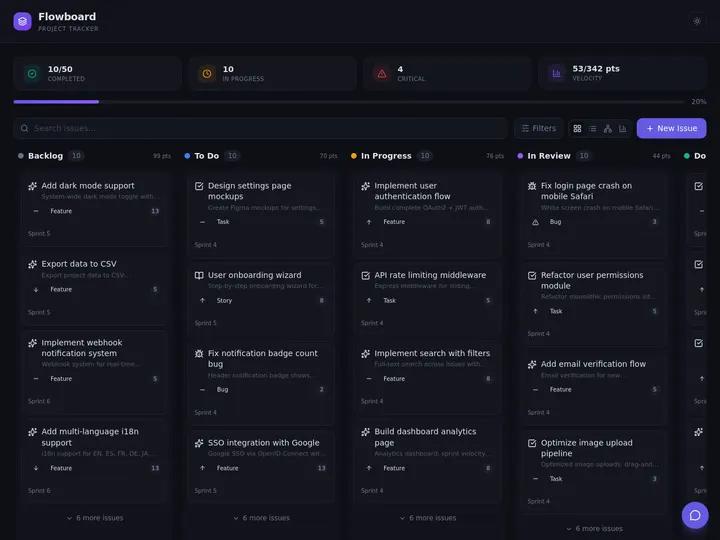Click bug icon on Fix login page crash

[x=532, y=186]
